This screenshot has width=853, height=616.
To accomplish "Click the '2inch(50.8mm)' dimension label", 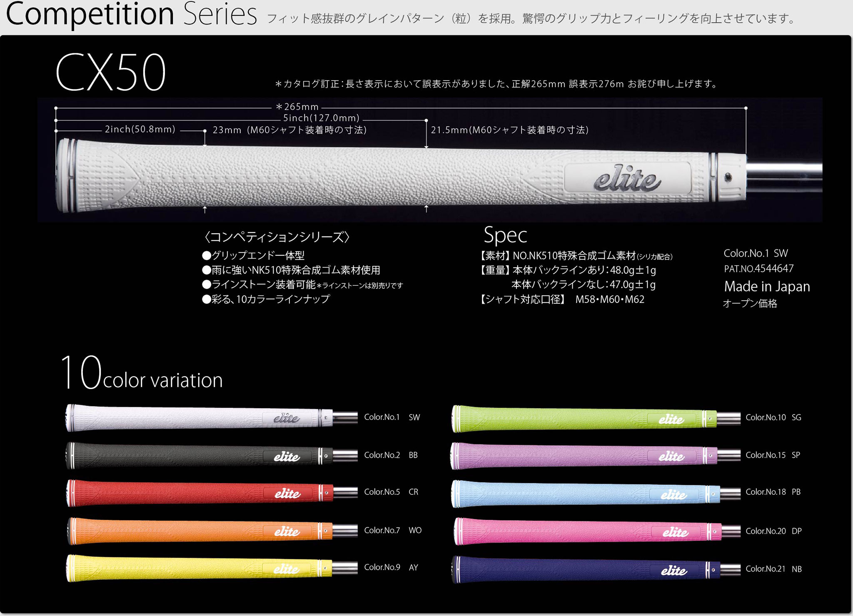I will coord(140,129).
